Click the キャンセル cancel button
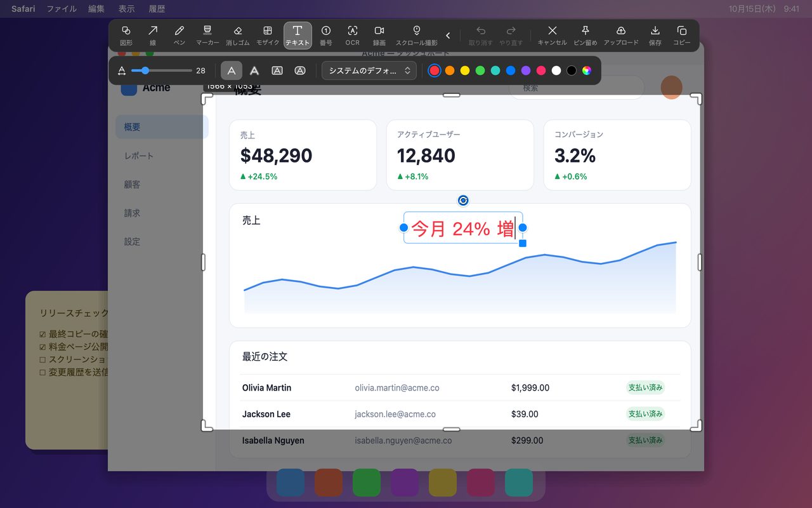The width and height of the screenshot is (812, 508). coord(553,36)
